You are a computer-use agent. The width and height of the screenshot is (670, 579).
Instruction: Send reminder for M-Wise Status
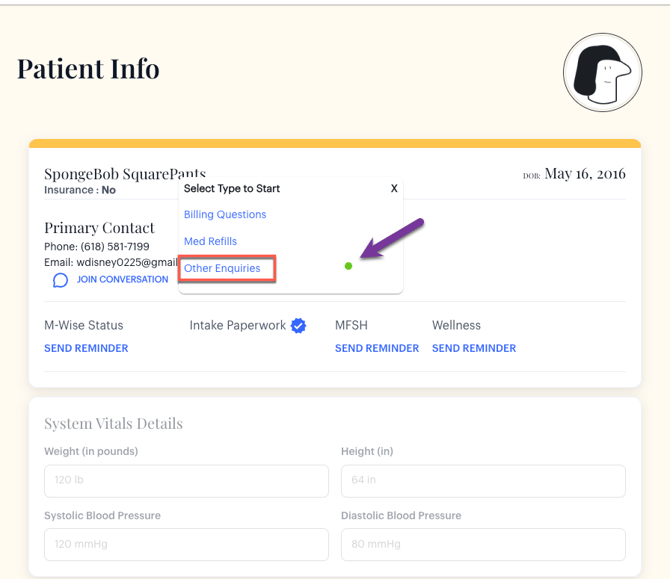[x=86, y=348]
